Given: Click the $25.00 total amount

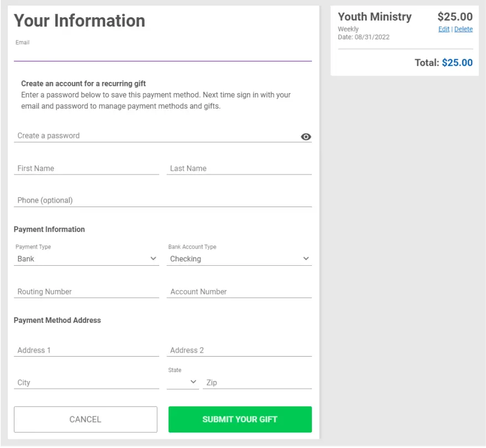Looking at the screenshot, I should 457,63.
